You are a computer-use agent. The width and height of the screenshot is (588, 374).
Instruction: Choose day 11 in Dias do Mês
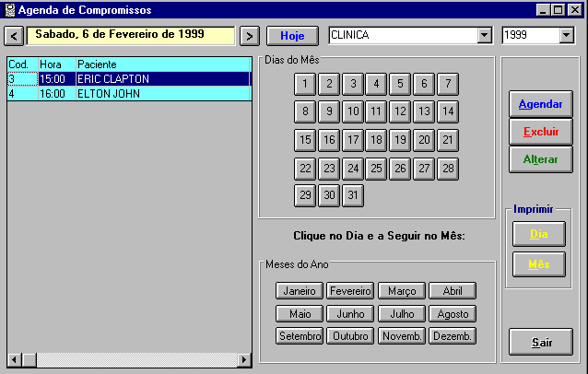[x=376, y=111]
